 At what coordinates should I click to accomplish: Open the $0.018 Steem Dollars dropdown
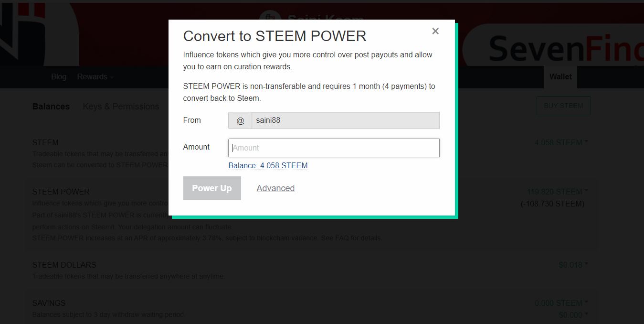tap(573, 265)
